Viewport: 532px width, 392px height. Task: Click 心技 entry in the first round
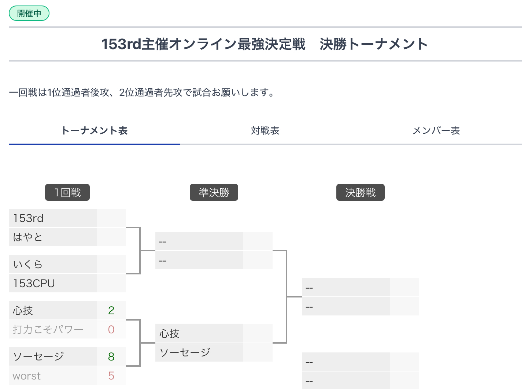53,310
